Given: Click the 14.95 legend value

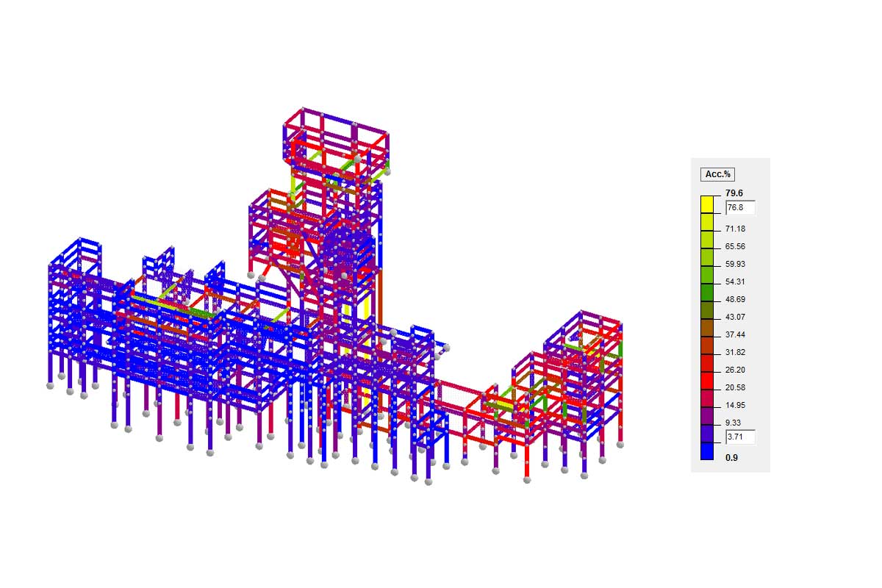Looking at the screenshot, I should (735, 405).
